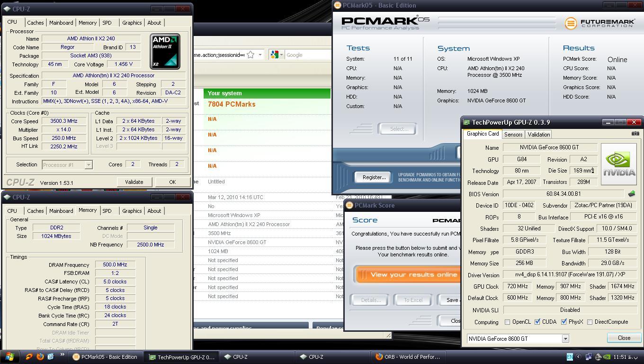Open the Processor #1 selection dropdown
This screenshot has height=364, width=644.
pyautogui.click(x=88, y=165)
